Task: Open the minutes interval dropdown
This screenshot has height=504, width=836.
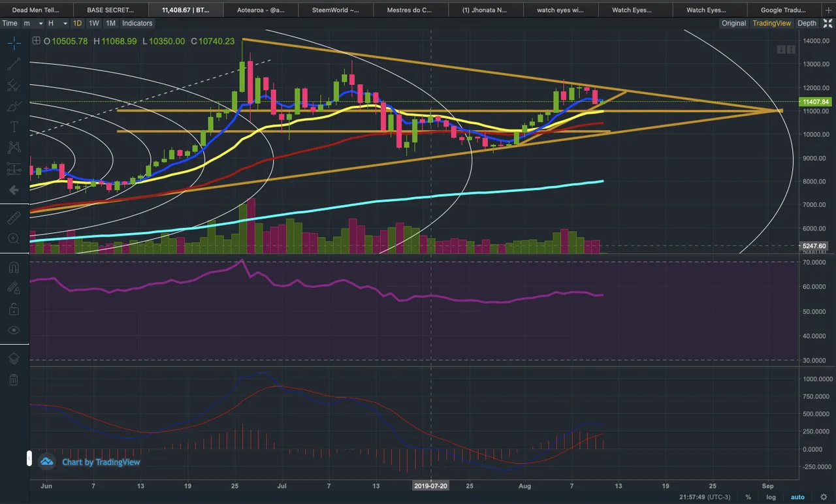Action: pos(33,23)
